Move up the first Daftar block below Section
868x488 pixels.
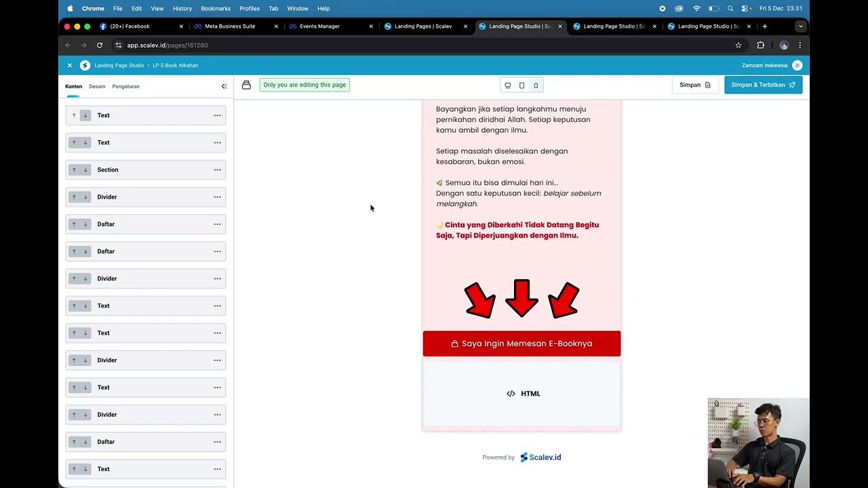74,224
